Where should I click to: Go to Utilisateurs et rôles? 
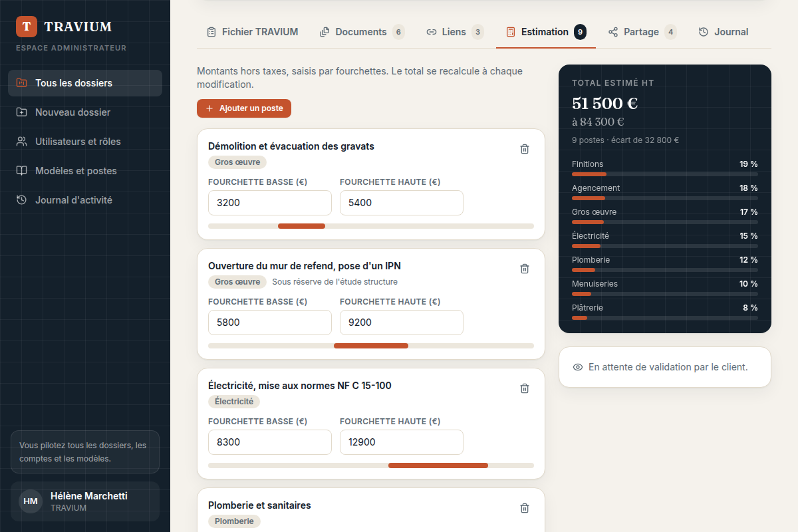click(x=85, y=142)
